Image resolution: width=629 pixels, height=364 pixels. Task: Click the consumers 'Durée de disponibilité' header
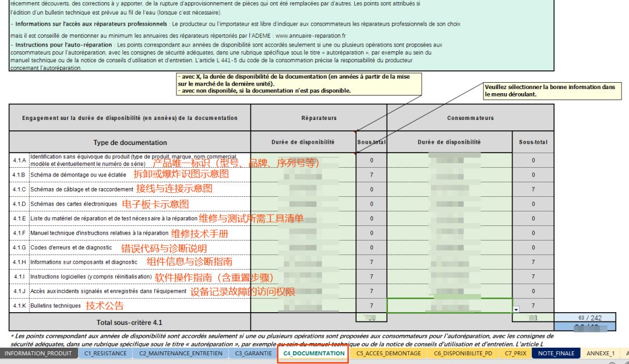click(x=449, y=142)
